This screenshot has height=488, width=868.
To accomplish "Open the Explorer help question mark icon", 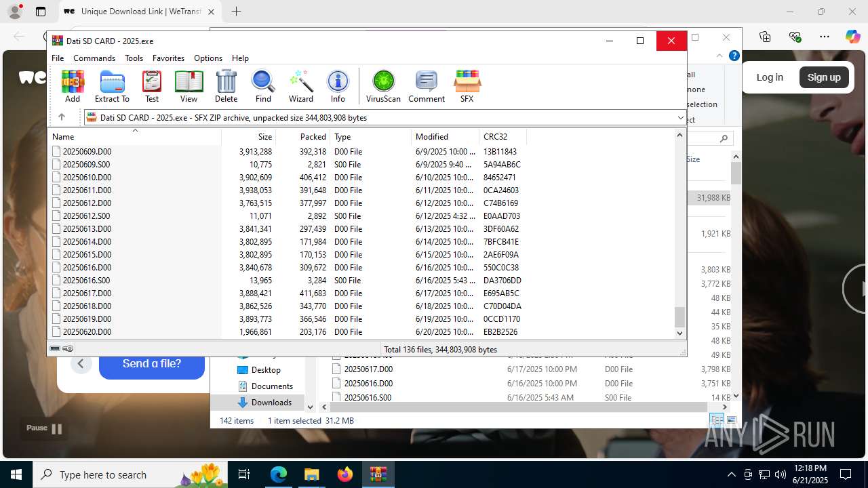I will tap(734, 56).
